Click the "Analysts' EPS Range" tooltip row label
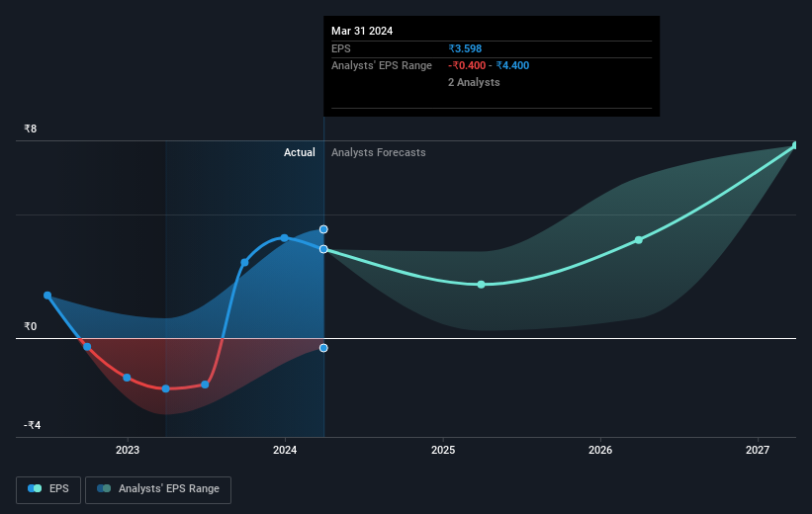Image resolution: width=812 pixels, height=514 pixels. [x=382, y=66]
